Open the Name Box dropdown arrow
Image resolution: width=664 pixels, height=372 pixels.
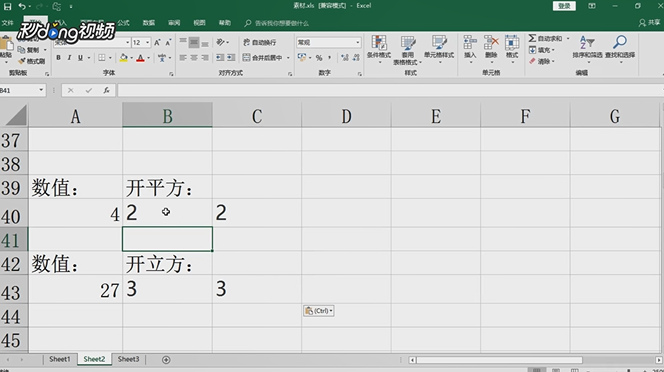click(x=41, y=90)
